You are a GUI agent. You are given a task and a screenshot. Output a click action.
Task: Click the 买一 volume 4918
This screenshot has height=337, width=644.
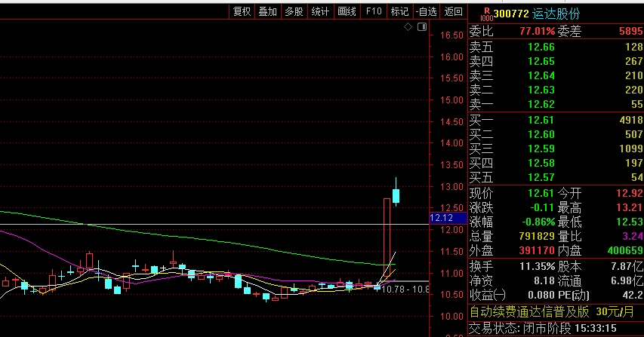(631, 120)
